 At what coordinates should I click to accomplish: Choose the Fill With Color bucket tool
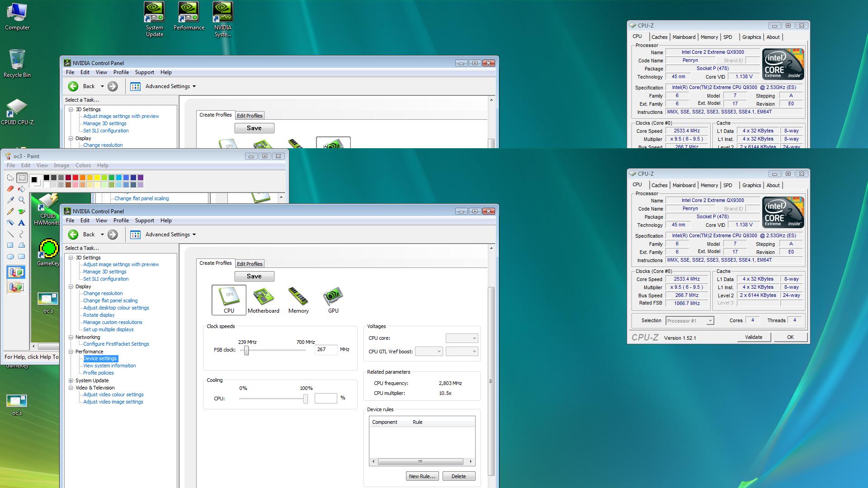click(22, 189)
